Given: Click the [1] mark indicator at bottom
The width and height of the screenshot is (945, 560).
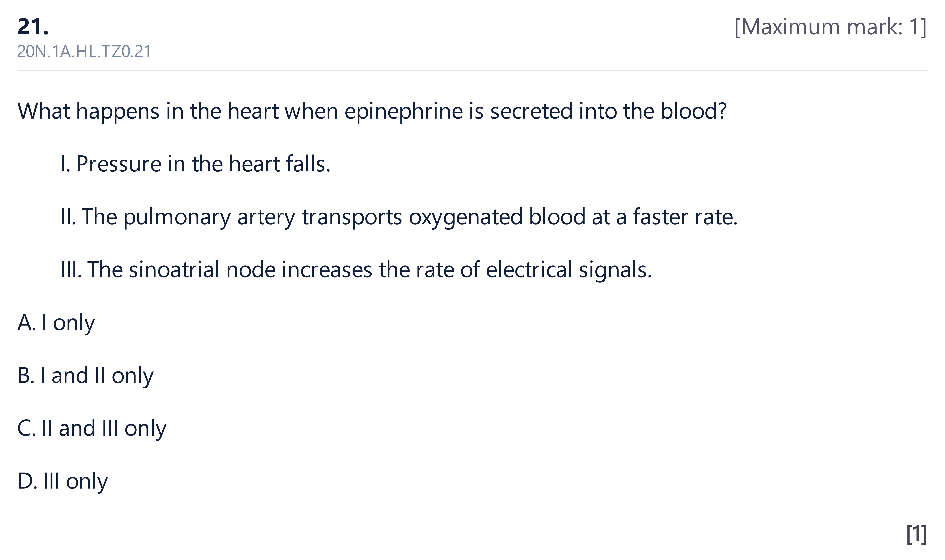Looking at the screenshot, I should click(x=916, y=534).
